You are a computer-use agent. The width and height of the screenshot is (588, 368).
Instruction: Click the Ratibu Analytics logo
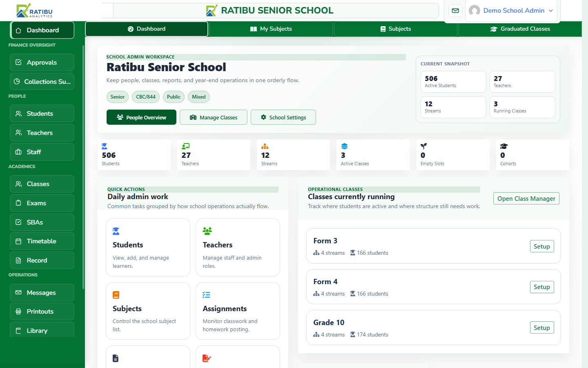[34, 11]
